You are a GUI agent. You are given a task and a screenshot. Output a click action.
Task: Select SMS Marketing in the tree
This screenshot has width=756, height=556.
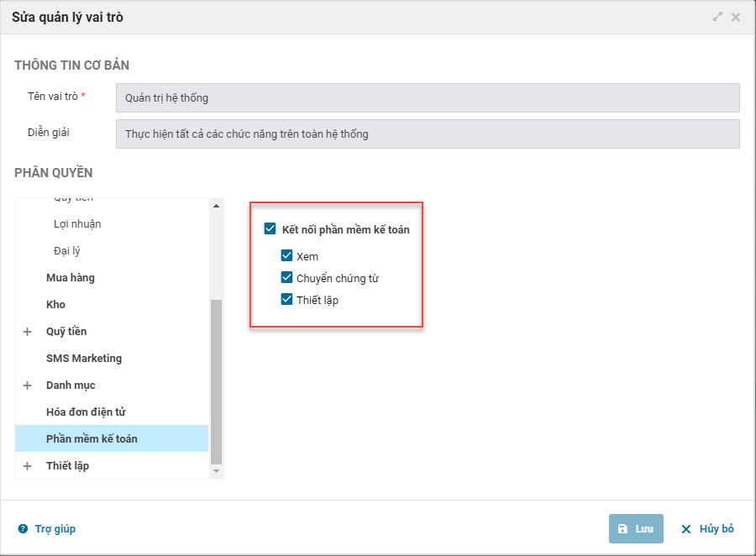click(x=84, y=359)
